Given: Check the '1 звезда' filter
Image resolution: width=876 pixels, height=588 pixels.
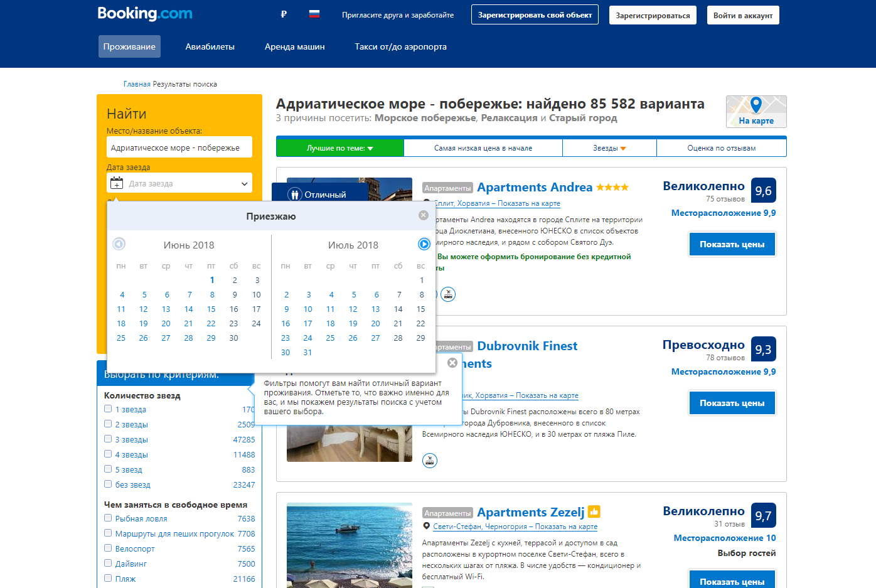Looking at the screenshot, I should click(x=108, y=409).
